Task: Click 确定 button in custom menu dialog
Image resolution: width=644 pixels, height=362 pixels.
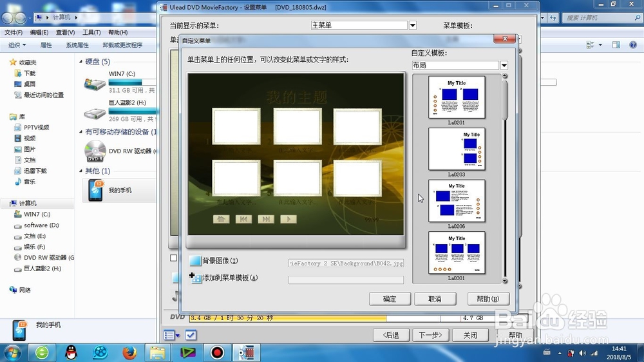Action: (390, 299)
